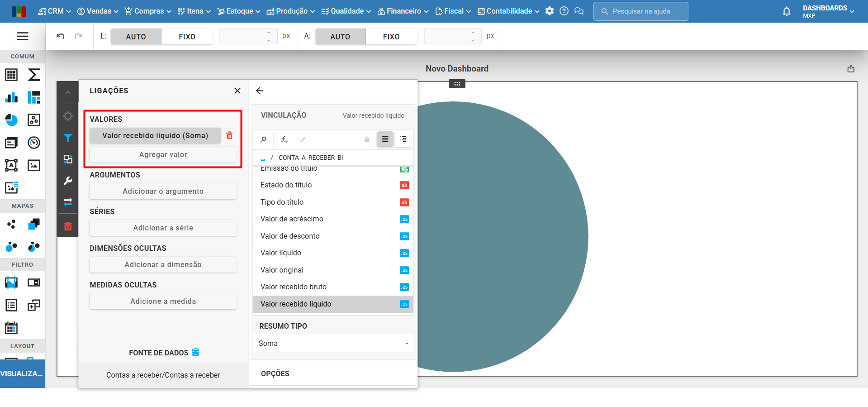Set height (A) mode to FIXO
This screenshot has width=868, height=407.
[391, 37]
